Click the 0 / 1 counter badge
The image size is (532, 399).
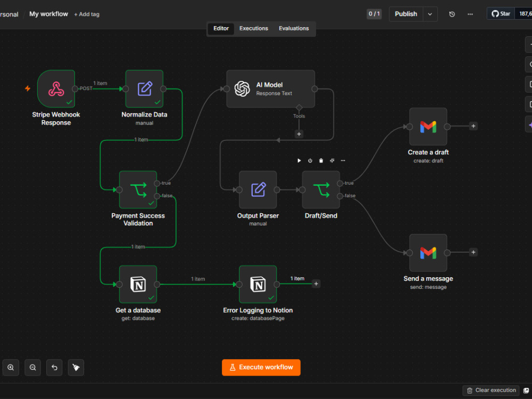tap(374, 14)
